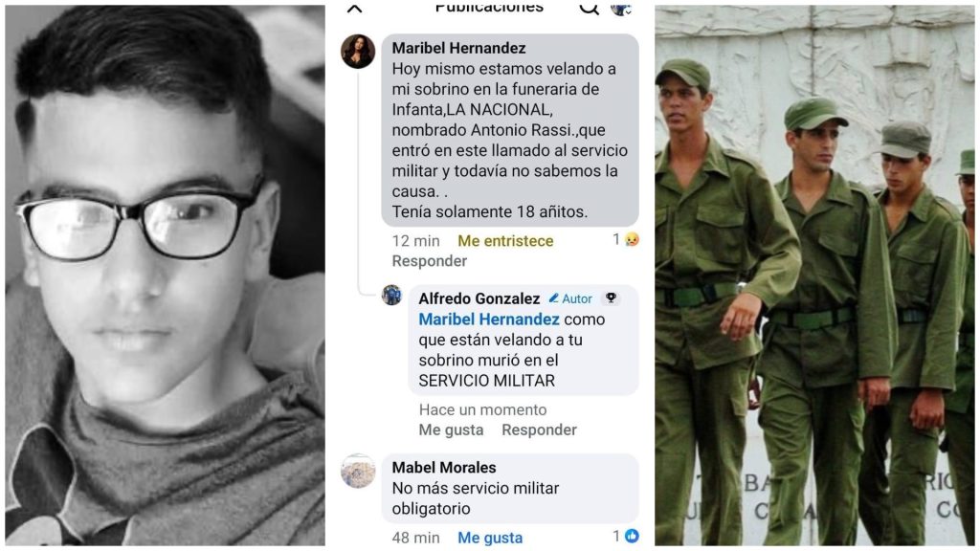Screen dimensions: 980x551
Task: Open the search magnifier icon
Action: click(x=589, y=9)
